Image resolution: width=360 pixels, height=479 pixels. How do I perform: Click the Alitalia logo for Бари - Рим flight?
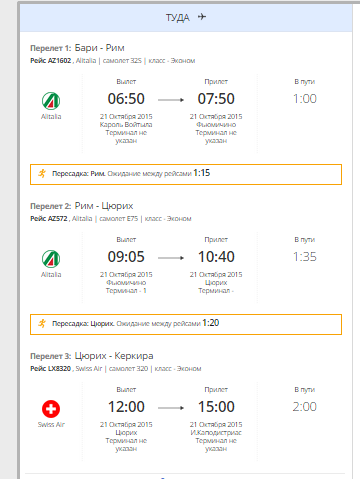click(51, 101)
